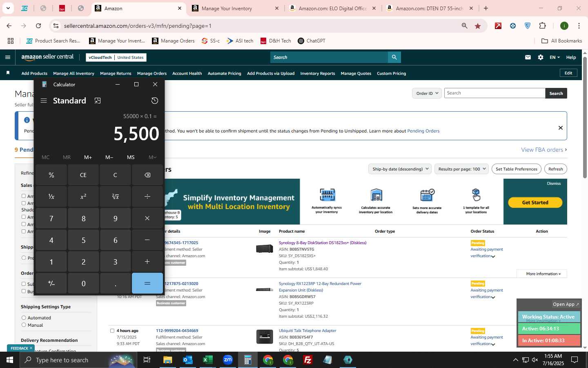The width and height of the screenshot is (588, 368).
Task: Click the C clear key in Calculator
Action: coord(115,175)
